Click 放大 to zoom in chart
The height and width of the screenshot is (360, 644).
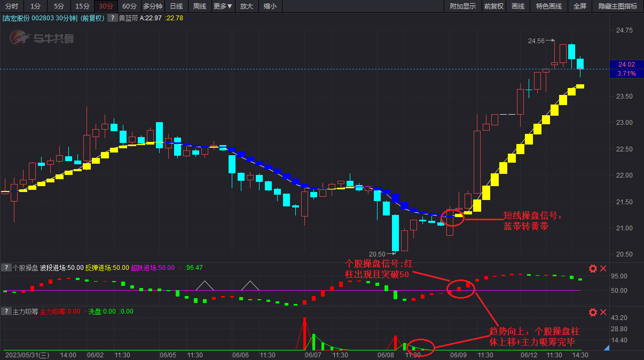[x=247, y=6]
